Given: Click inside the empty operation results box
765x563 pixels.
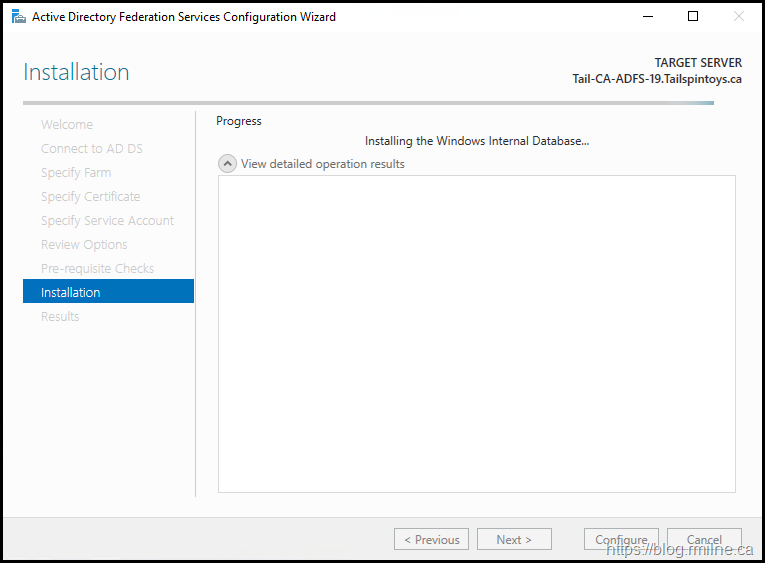Looking at the screenshot, I should point(476,333).
